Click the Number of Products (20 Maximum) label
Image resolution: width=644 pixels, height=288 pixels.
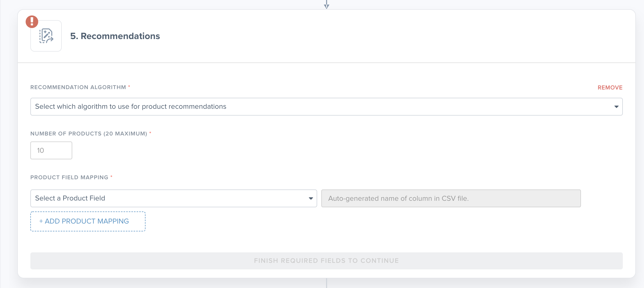coord(89,134)
